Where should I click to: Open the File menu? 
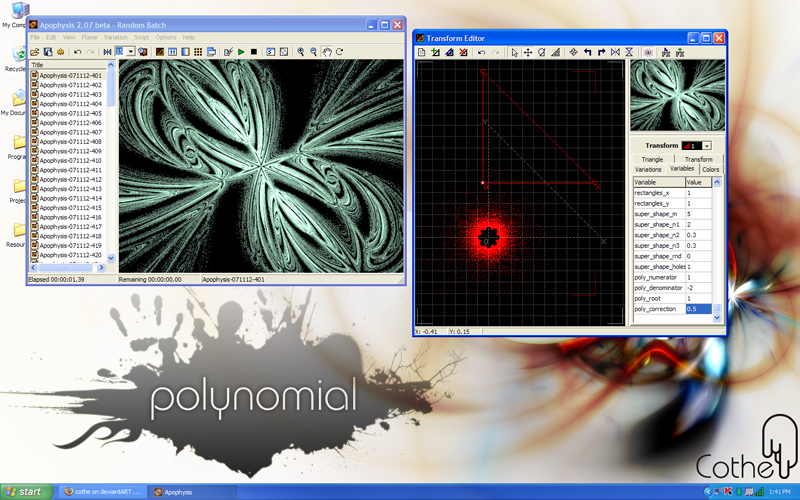[x=35, y=37]
